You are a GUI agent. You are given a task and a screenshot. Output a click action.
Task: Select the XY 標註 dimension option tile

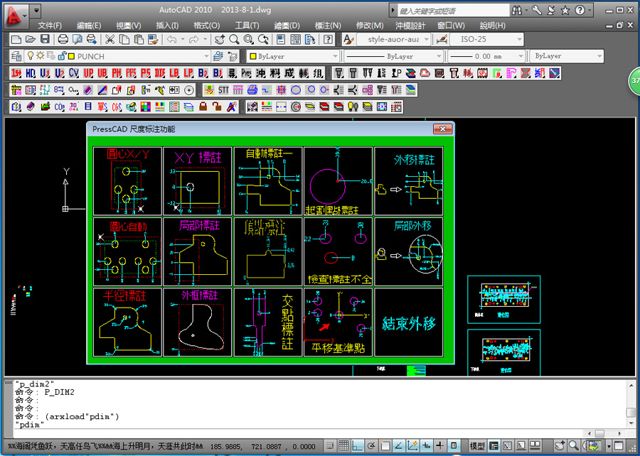click(x=198, y=181)
